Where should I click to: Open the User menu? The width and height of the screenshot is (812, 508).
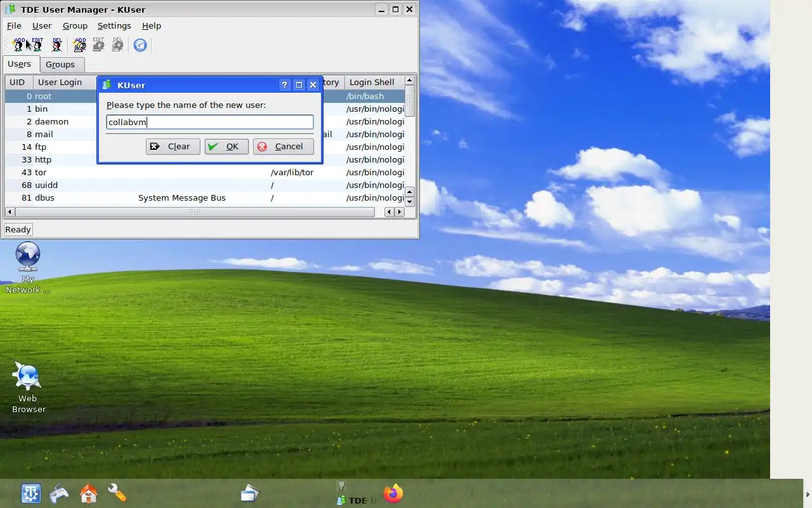click(x=42, y=25)
